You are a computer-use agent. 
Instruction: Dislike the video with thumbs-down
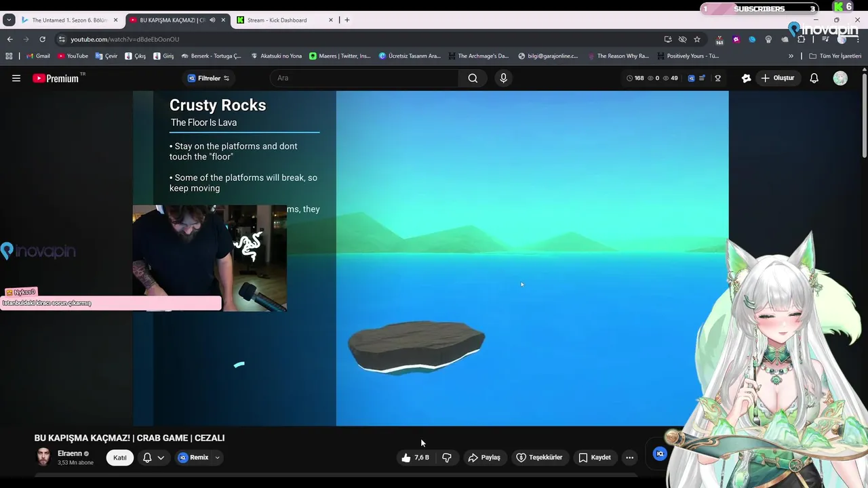tap(447, 457)
